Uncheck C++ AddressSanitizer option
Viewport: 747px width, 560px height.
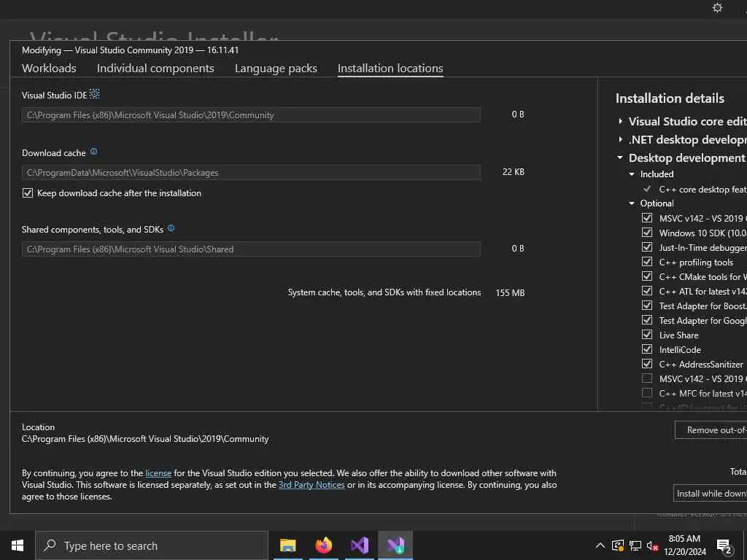tap(646, 364)
